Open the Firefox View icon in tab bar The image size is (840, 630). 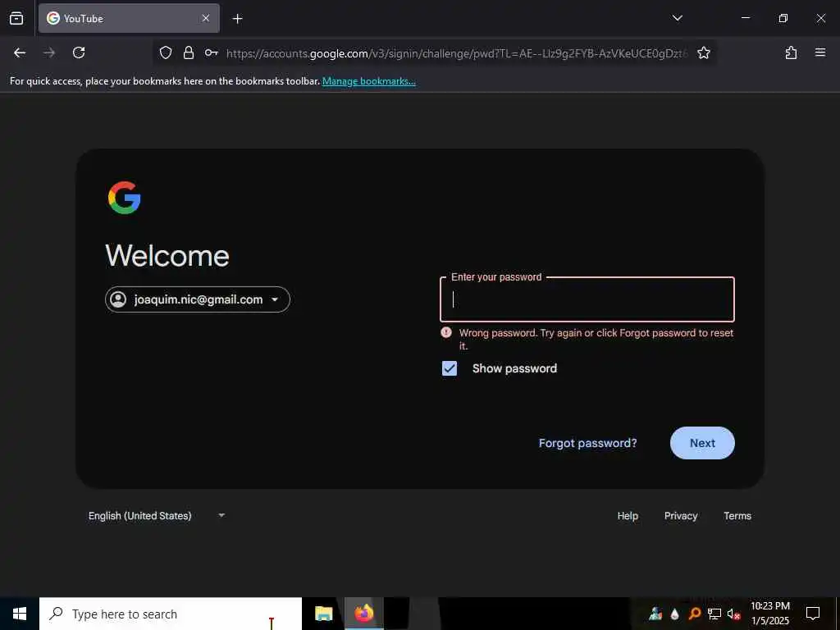pos(16,18)
